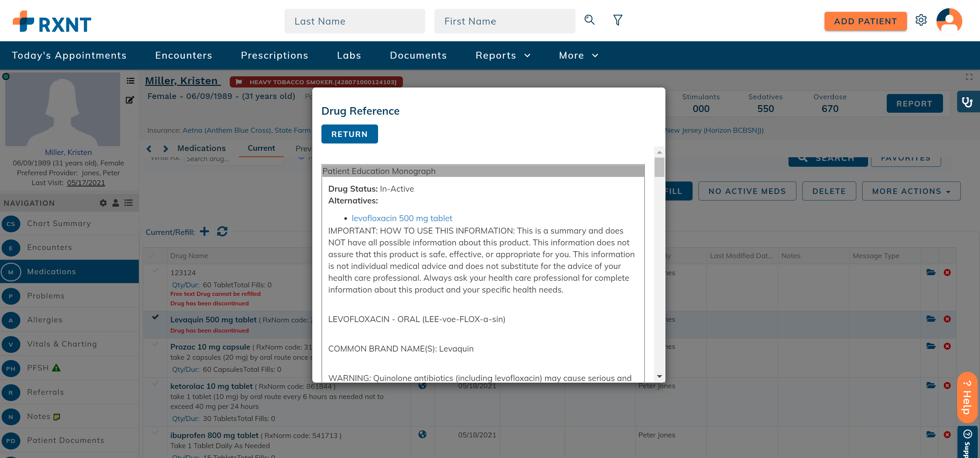This screenshot has width=980, height=458.
Task: Go to the Prescriptions menu item
Action: pyautogui.click(x=274, y=56)
